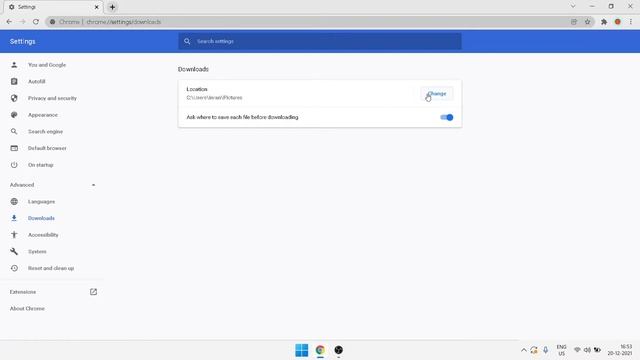Click the Settings tab title

(27, 7)
